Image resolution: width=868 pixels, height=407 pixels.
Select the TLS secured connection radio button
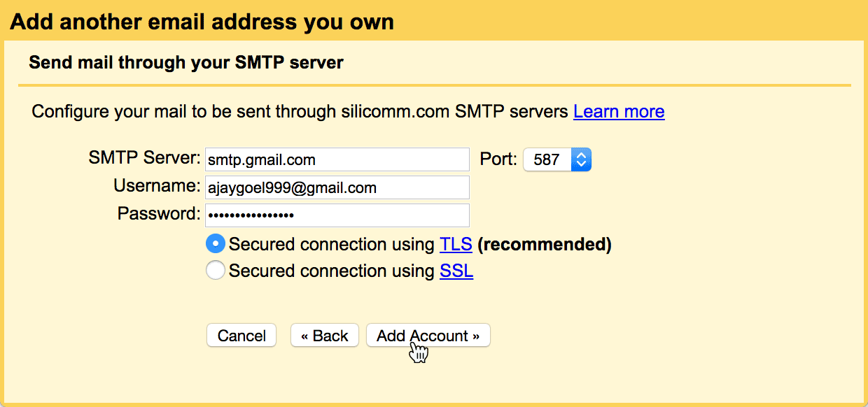(216, 244)
